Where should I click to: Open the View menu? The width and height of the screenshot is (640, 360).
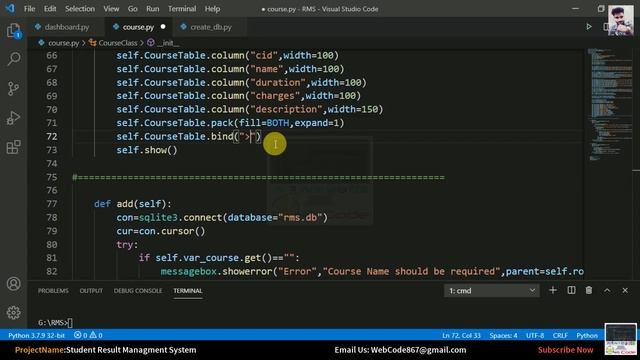(111, 9)
